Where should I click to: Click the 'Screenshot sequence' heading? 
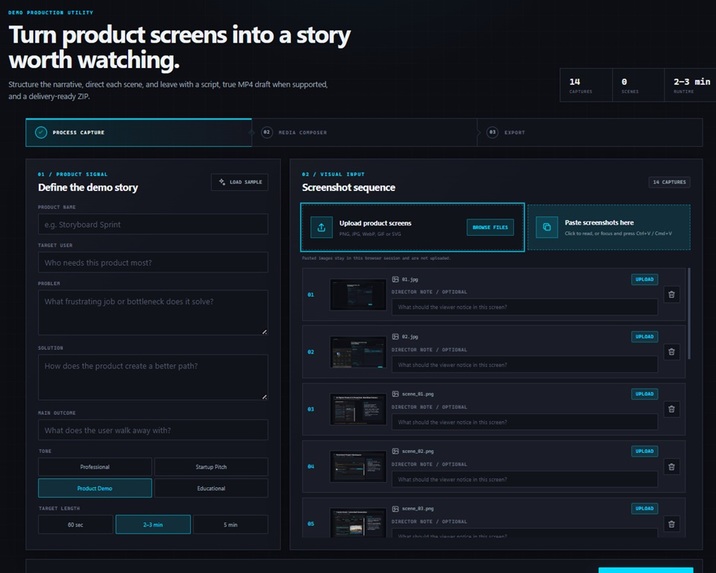pos(348,188)
